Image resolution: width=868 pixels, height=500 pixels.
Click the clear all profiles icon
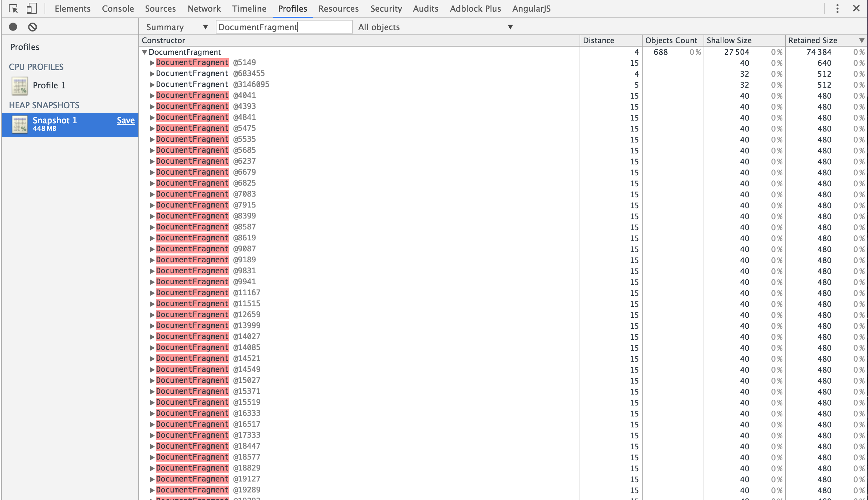(33, 27)
